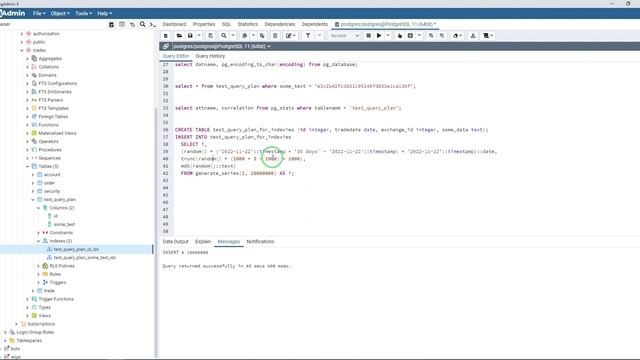Collapse the Indexes (2) node
This screenshot has height=360, width=640.
click(x=39, y=241)
